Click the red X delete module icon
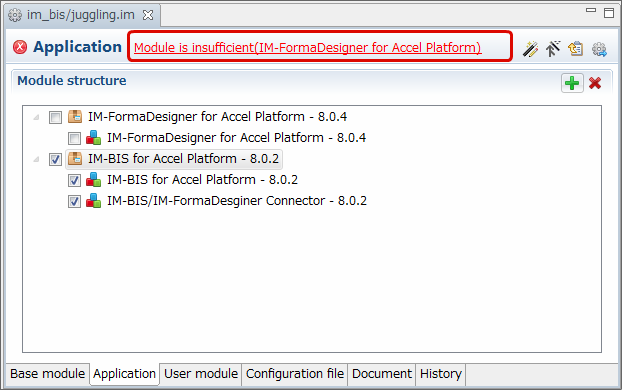Image resolution: width=622 pixels, height=390 pixels. tap(595, 83)
